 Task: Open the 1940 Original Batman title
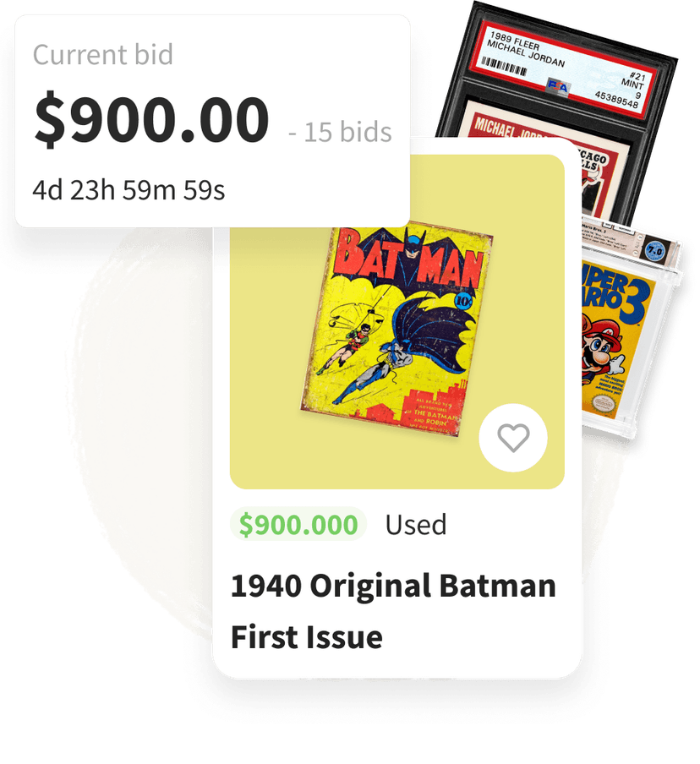pos(393,586)
